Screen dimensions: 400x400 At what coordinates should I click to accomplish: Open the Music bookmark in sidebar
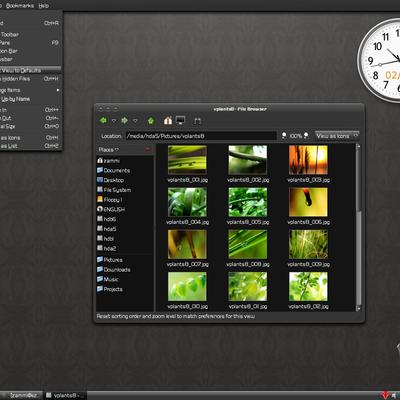(125, 279)
